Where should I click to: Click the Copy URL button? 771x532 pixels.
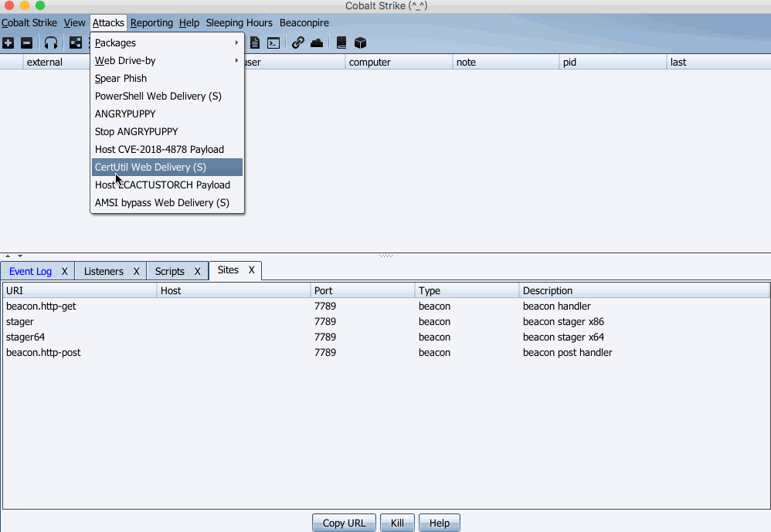[x=345, y=524]
